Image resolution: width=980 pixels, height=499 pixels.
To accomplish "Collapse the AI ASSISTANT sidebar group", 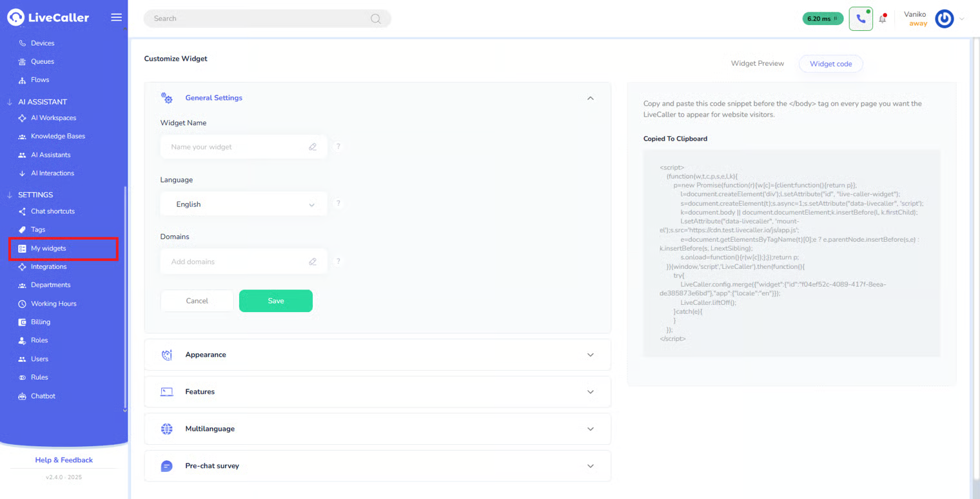I will coord(10,102).
